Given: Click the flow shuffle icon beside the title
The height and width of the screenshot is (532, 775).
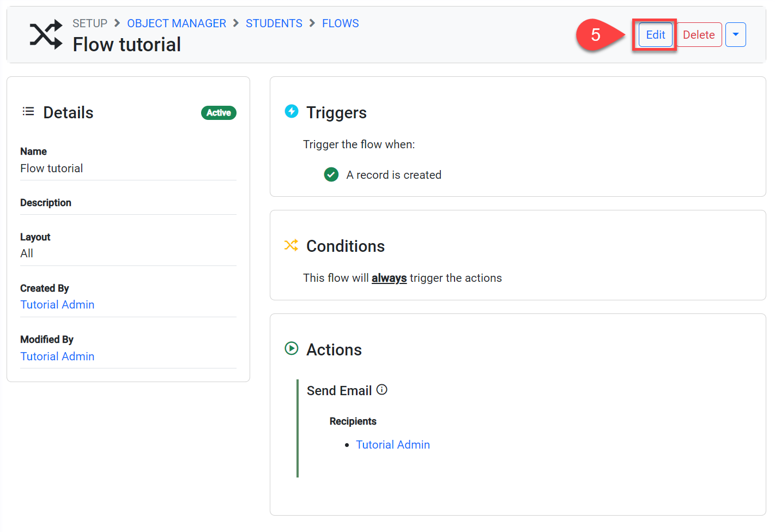Looking at the screenshot, I should coord(46,35).
